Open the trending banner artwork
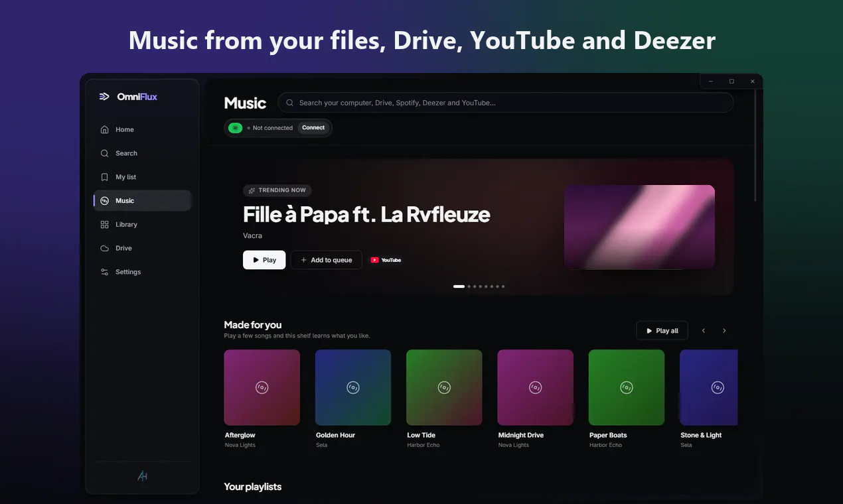Image resolution: width=843 pixels, height=504 pixels. click(x=639, y=227)
